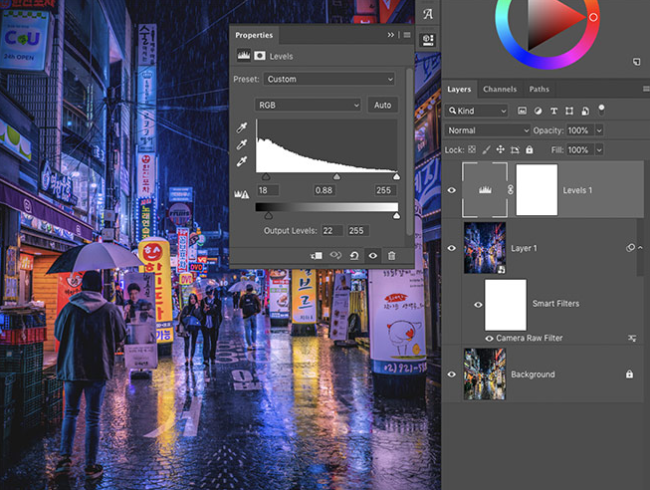Click the lock image pixels brush icon
The width and height of the screenshot is (650, 490).
pyautogui.click(x=486, y=150)
